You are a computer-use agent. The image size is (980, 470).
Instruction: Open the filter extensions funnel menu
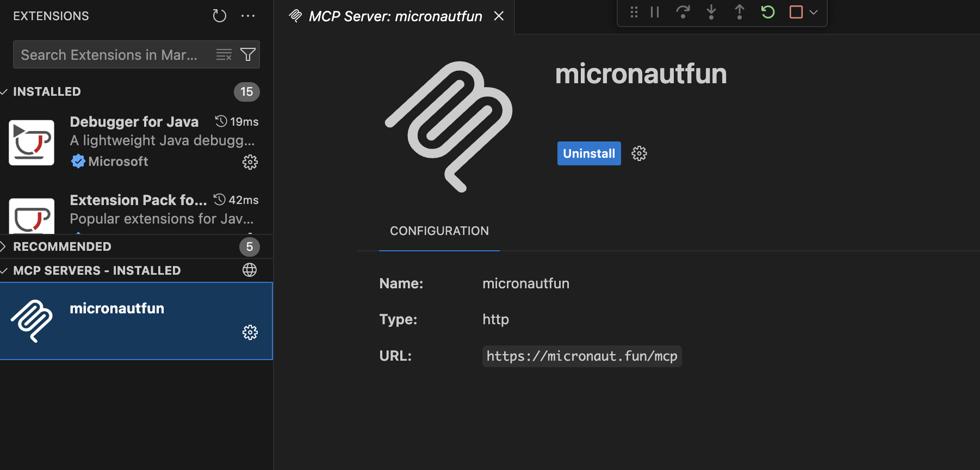[x=248, y=54]
